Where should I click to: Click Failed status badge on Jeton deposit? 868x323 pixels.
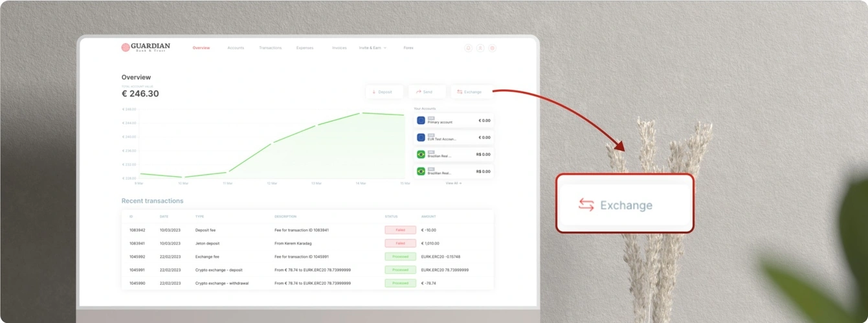pyautogui.click(x=400, y=243)
